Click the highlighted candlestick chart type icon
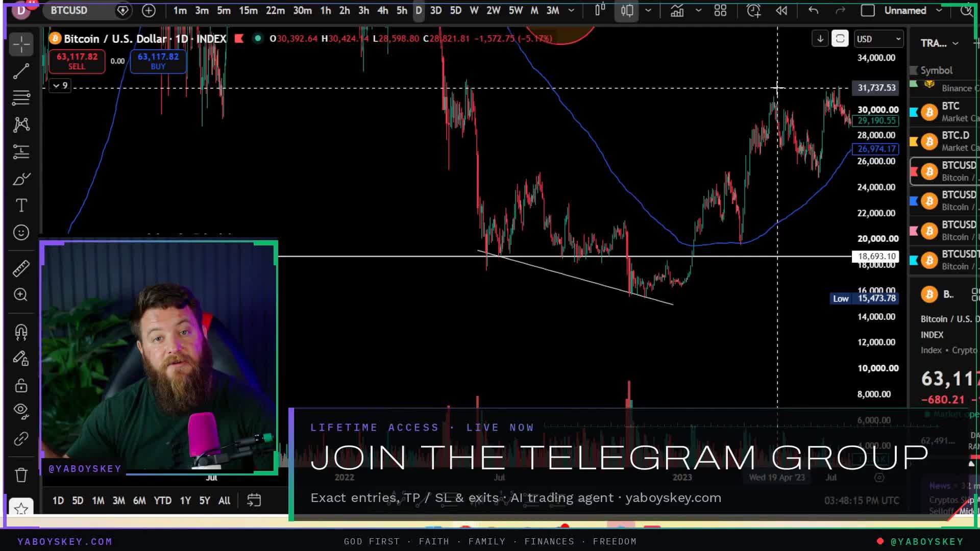The height and width of the screenshot is (551, 980). tap(627, 10)
